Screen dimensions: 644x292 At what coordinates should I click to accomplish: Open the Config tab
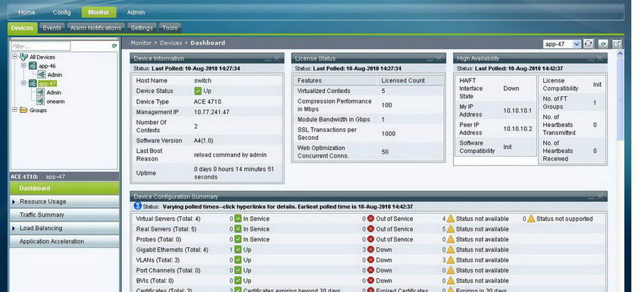(61, 12)
